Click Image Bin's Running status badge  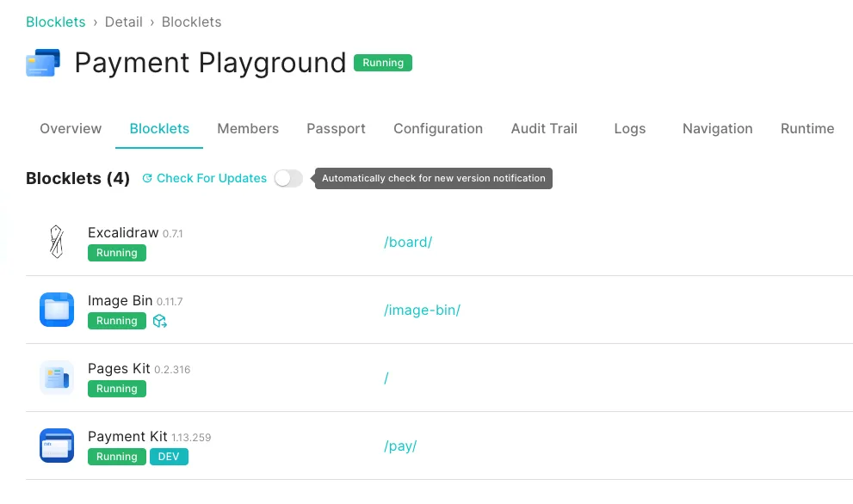point(117,321)
